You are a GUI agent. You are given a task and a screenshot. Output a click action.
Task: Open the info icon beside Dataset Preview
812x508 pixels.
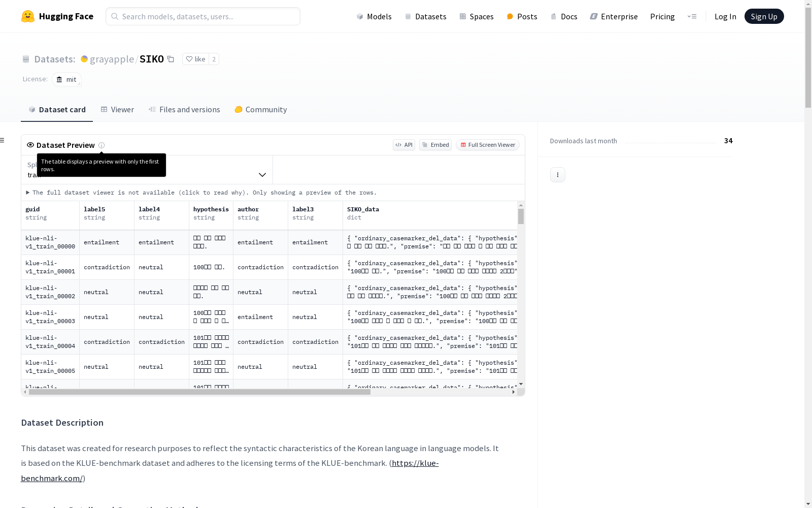101,145
